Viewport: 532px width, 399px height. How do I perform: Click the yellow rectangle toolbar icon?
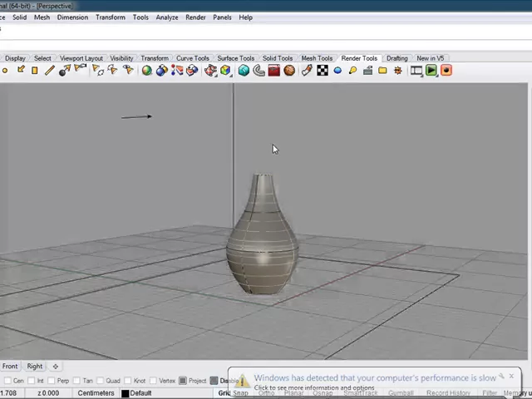click(x=35, y=71)
